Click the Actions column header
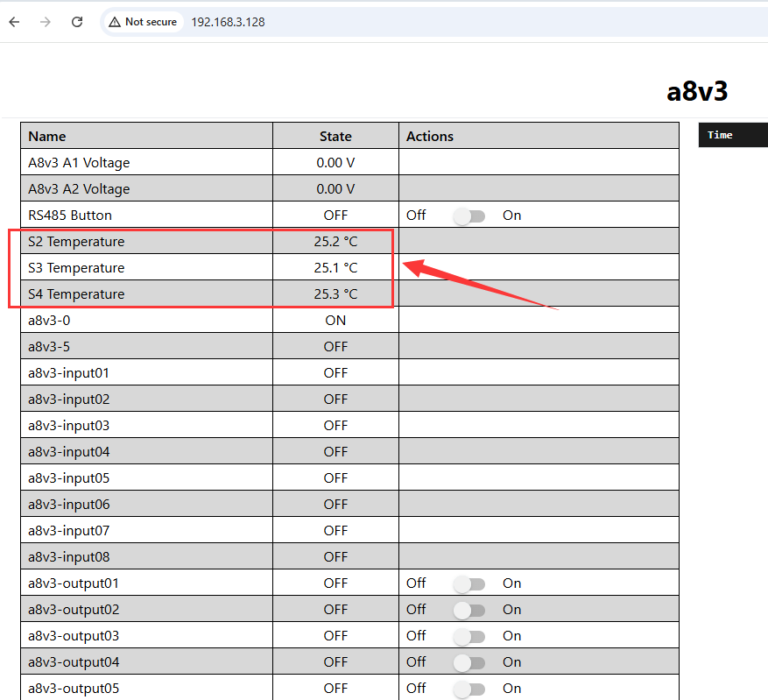The height and width of the screenshot is (700, 768). (430, 136)
